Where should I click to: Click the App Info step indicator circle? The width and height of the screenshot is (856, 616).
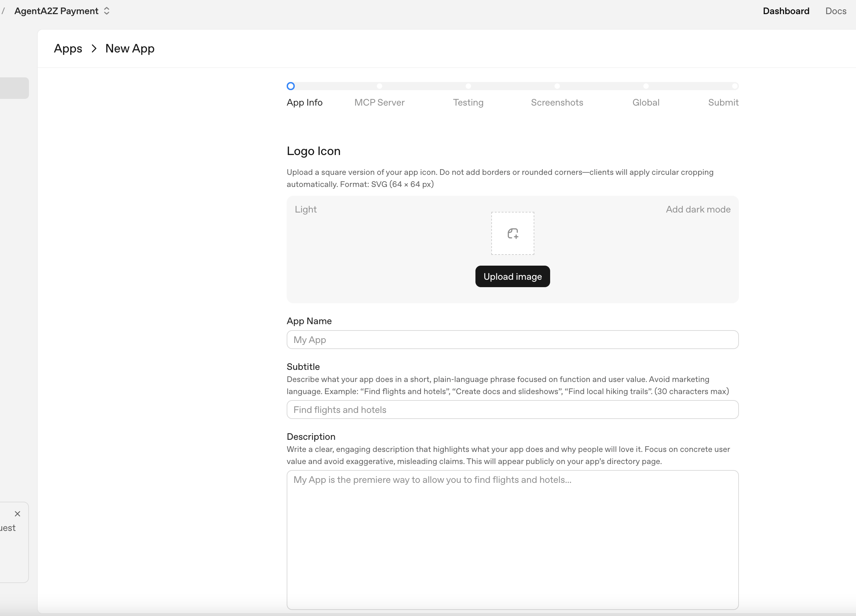click(x=291, y=86)
